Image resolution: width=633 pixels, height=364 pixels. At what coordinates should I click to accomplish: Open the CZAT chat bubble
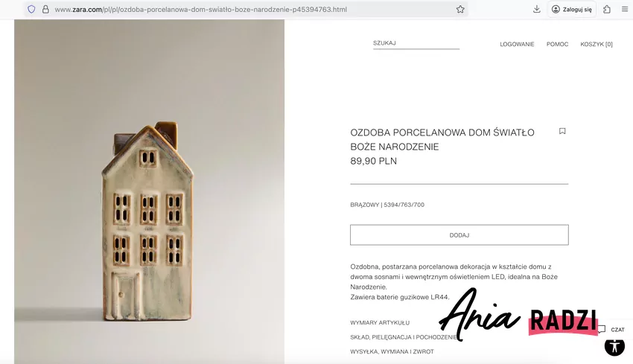611,329
